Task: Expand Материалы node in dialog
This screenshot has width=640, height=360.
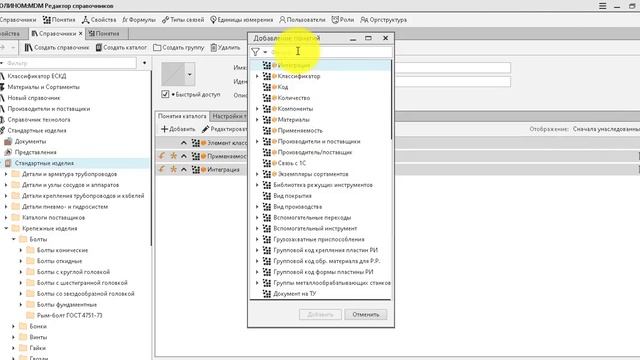Action: [x=257, y=120]
